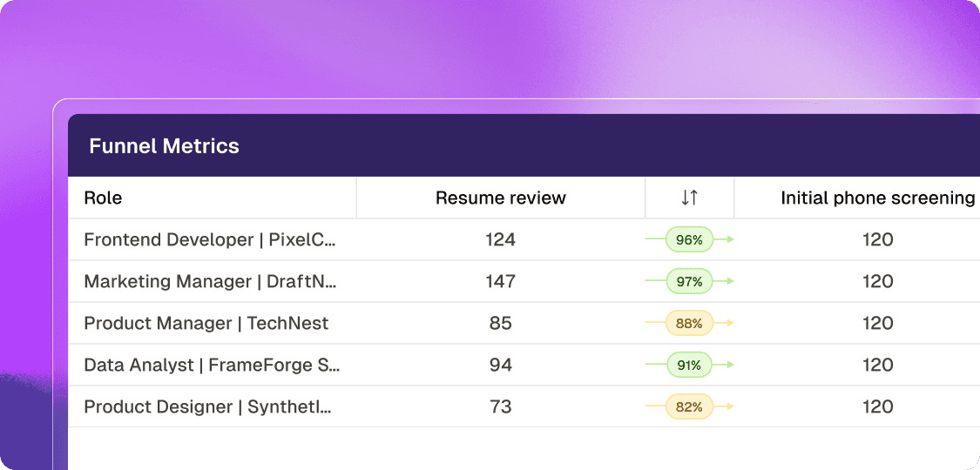The image size is (980, 470).
Task: Click the 91% conversion badge
Action: 689,366
